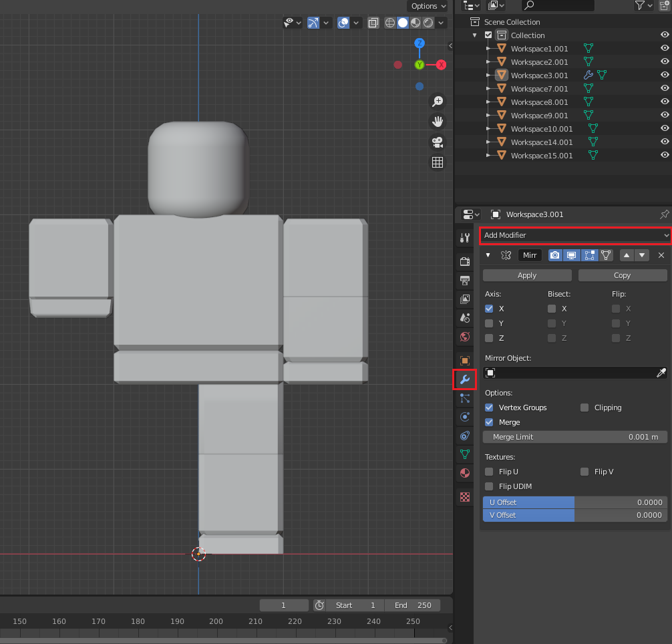This screenshot has width=672, height=644.
Task: Select rendered viewport shading
Action: (428, 23)
